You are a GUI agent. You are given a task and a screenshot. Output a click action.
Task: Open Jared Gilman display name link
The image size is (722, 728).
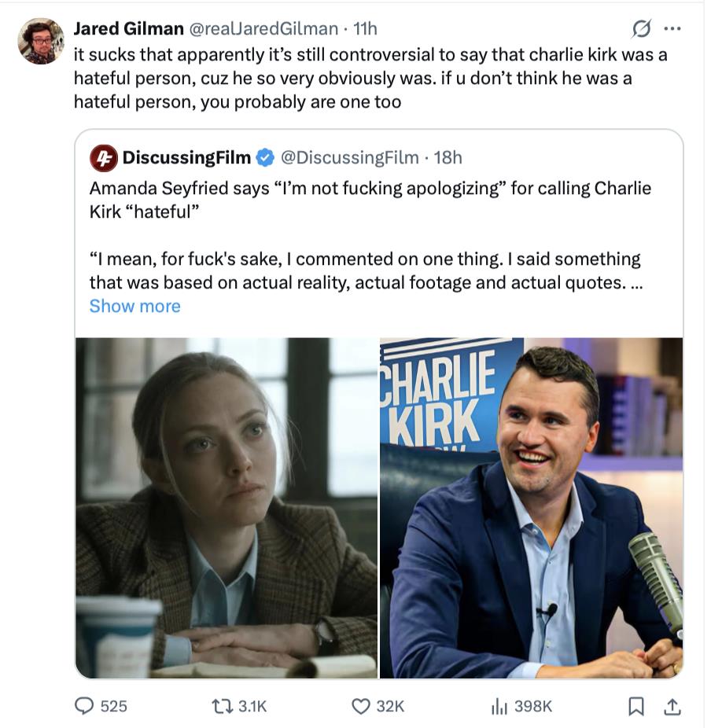[128, 28]
